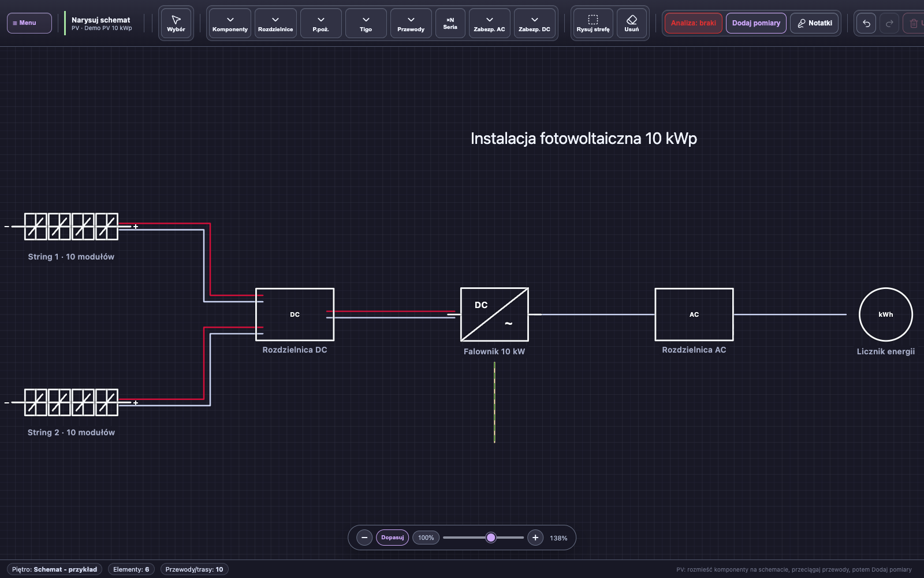This screenshot has width=924, height=578.
Task: Click the zoom level slider handle
Action: (x=491, y=538)
